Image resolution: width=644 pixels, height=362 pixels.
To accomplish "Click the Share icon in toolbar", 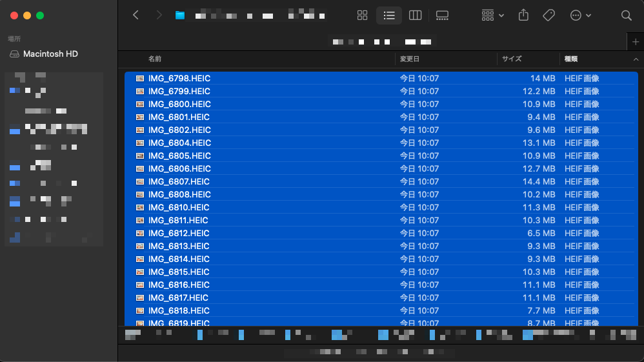I will pos(524,15).
